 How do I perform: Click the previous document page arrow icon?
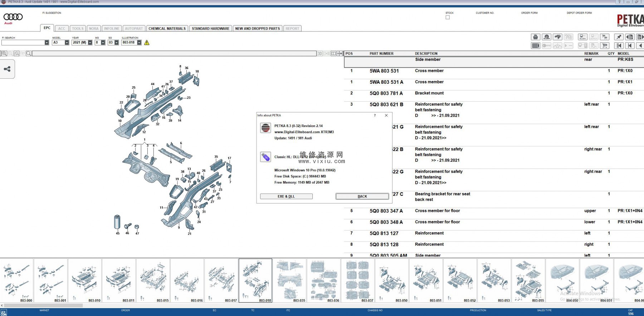630,37
